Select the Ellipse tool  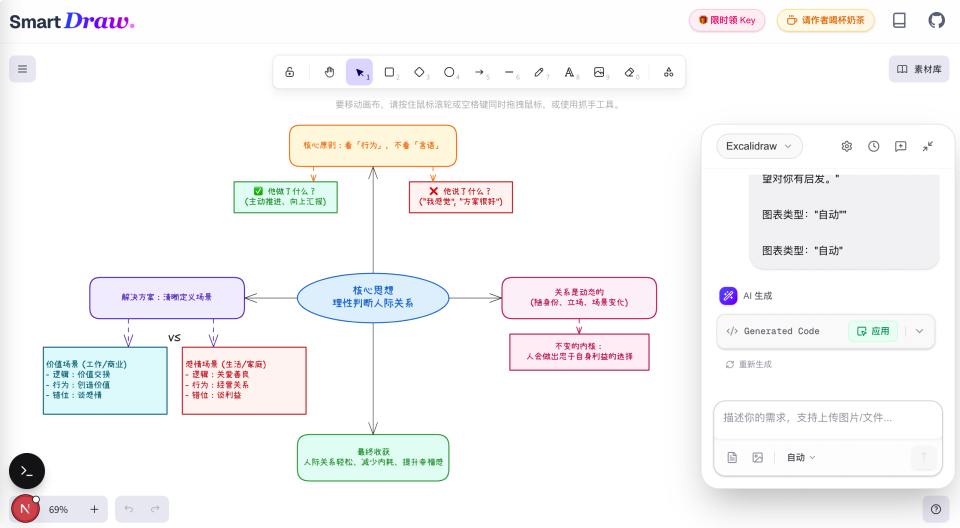click(449, 72)
